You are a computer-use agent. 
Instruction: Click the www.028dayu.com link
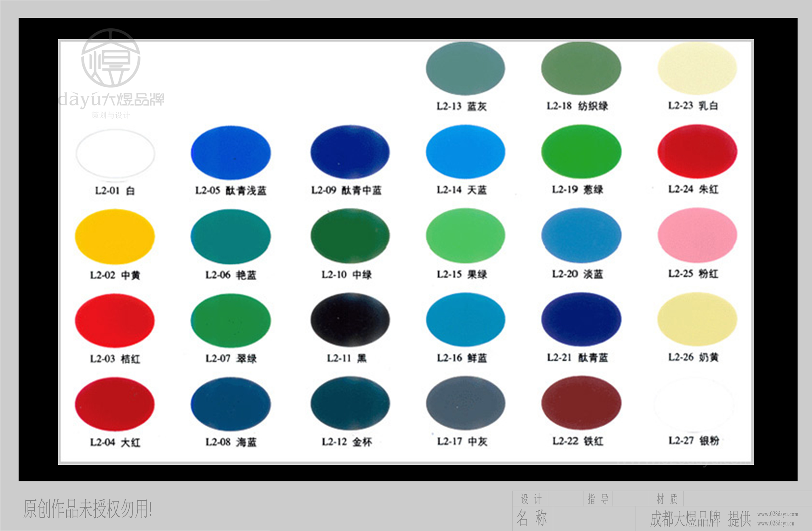tap(778, 514)
